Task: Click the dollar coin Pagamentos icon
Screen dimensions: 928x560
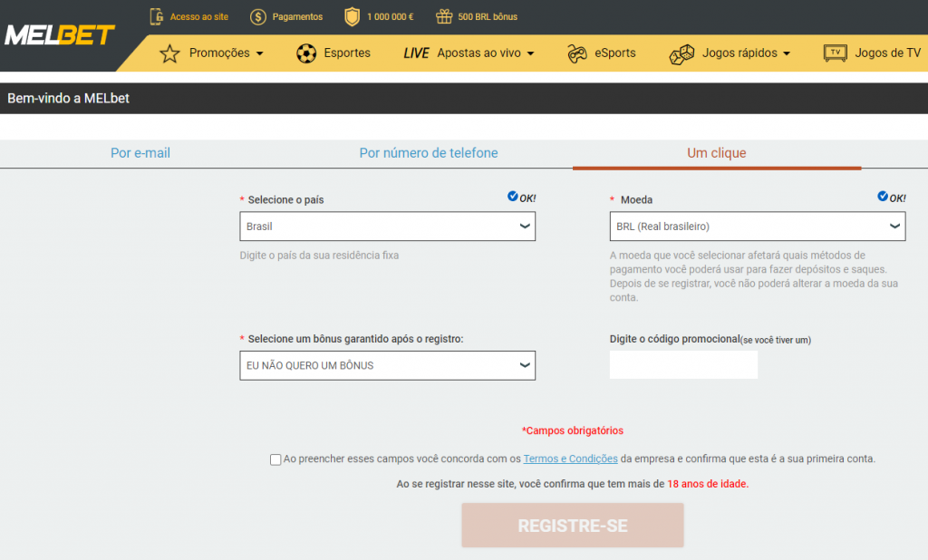Action: click(258, 16)
